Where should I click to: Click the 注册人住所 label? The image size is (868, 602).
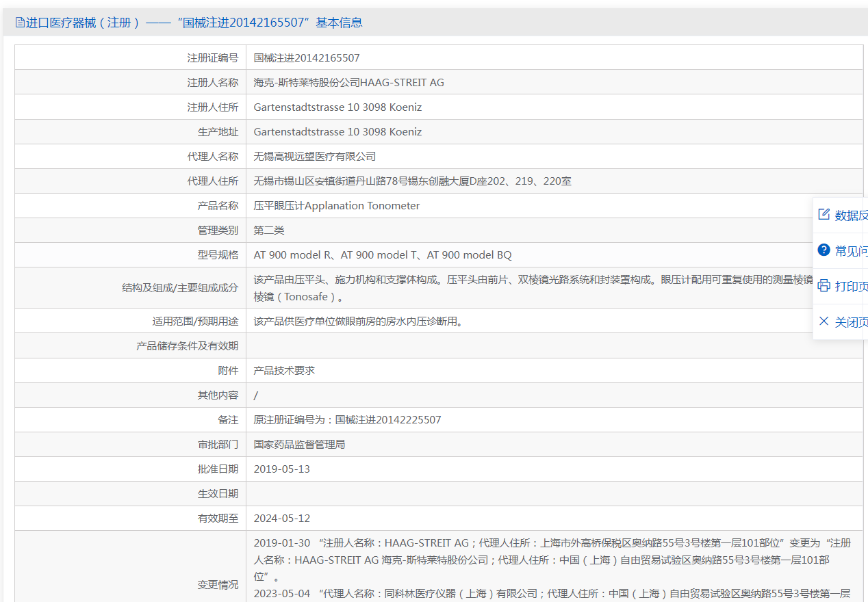pyautogui.click(x=213, y=107)
